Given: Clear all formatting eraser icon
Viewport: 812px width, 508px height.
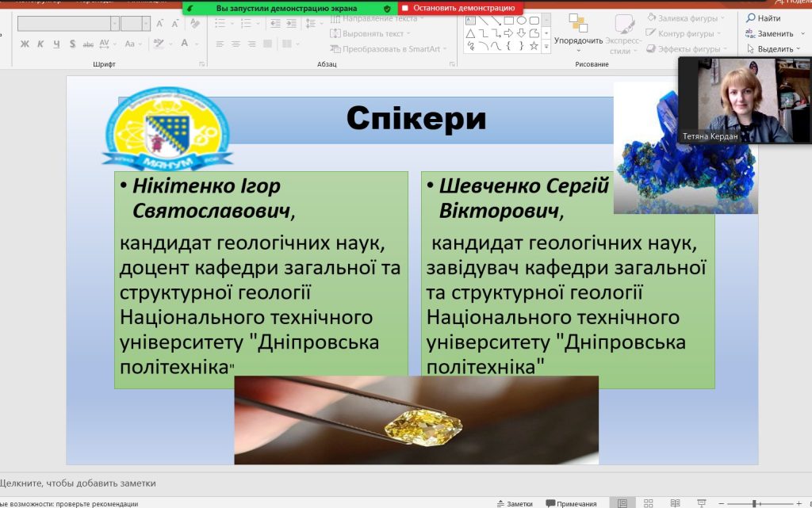Looking at the screenshot, I should coord(195,23).
